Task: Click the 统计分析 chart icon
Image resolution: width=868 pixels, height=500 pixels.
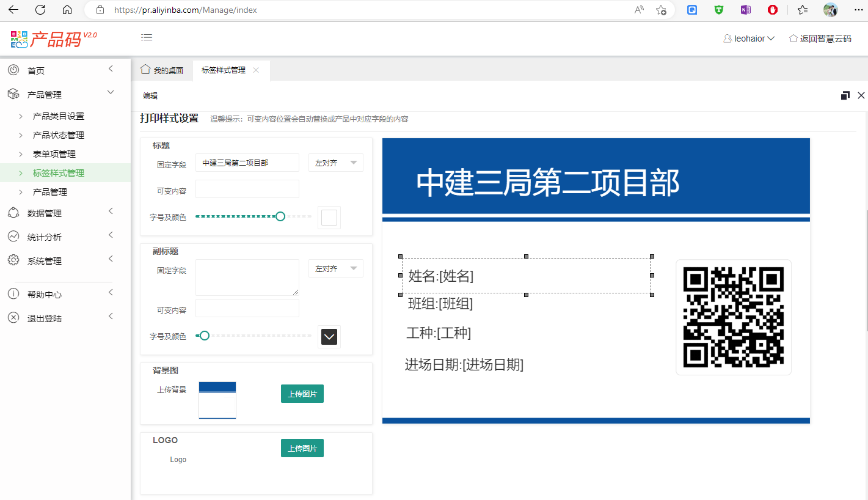Action: click(x=13, y=237)
